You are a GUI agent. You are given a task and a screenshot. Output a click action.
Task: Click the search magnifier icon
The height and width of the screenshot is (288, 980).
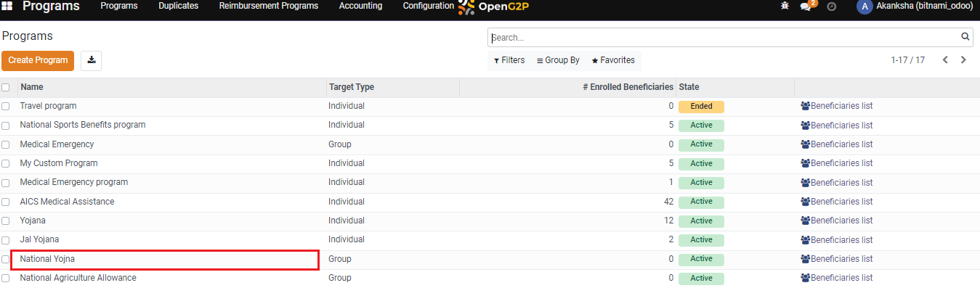point(965,37)
